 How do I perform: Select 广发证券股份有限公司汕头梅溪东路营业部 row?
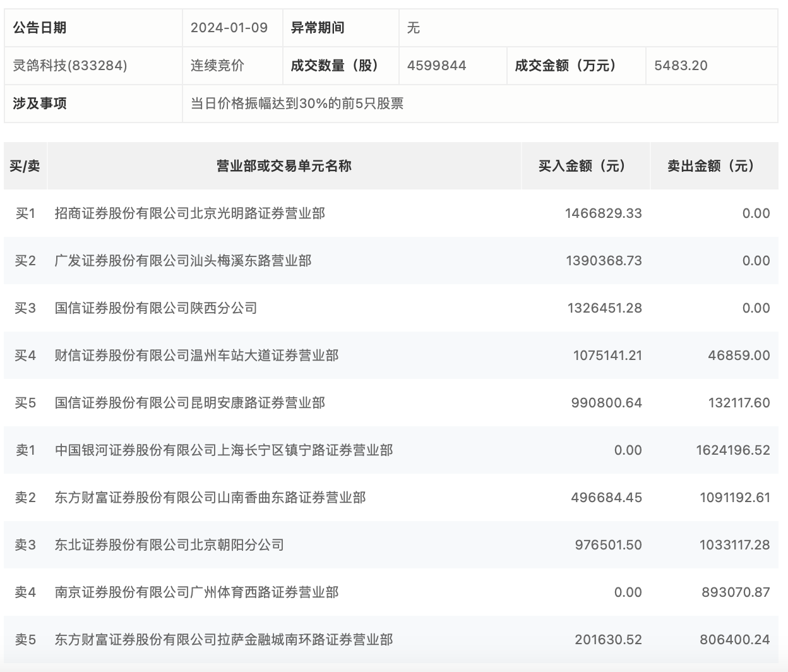391,261
